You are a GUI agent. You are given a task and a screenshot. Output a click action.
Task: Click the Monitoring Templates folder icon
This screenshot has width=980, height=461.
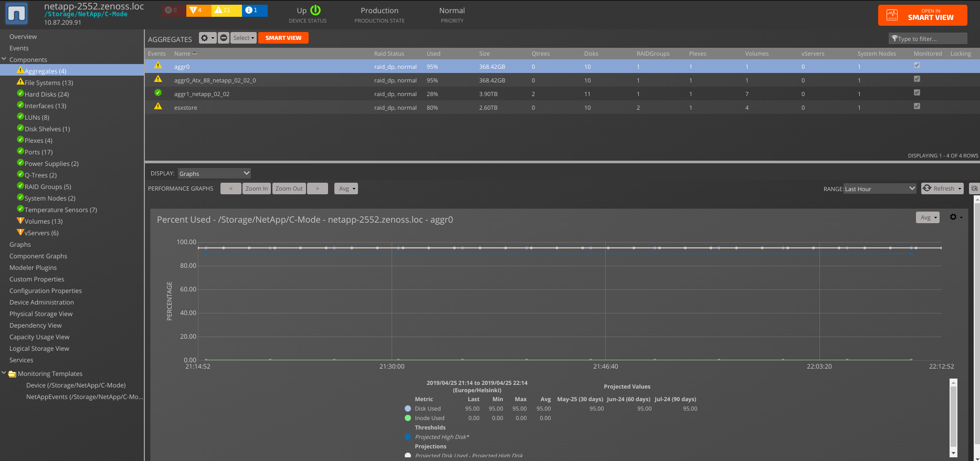(x=12, y=374)
